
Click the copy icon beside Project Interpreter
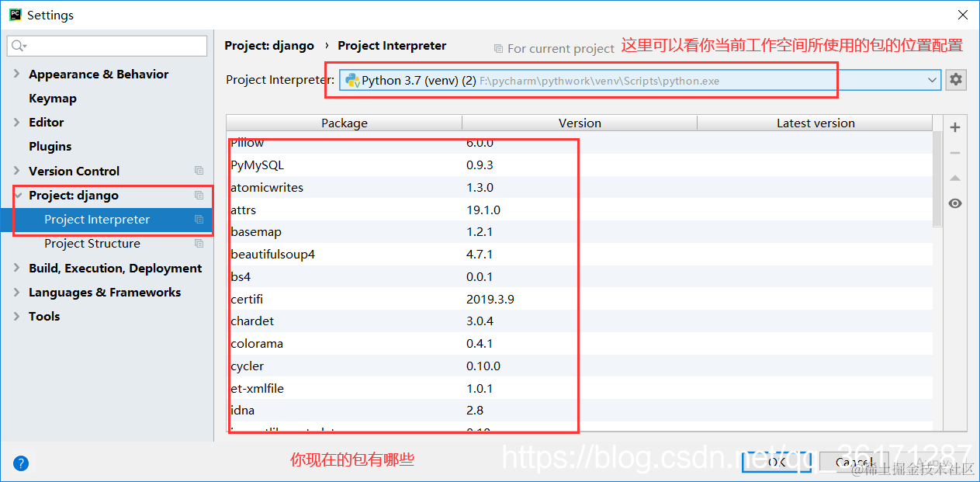coord(199,220)
